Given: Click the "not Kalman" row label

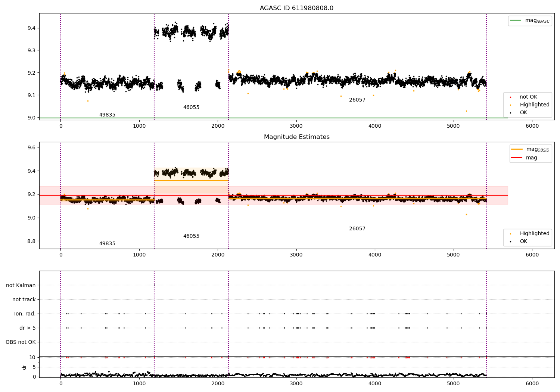Looking at the screenshot, I should [21, 286].
